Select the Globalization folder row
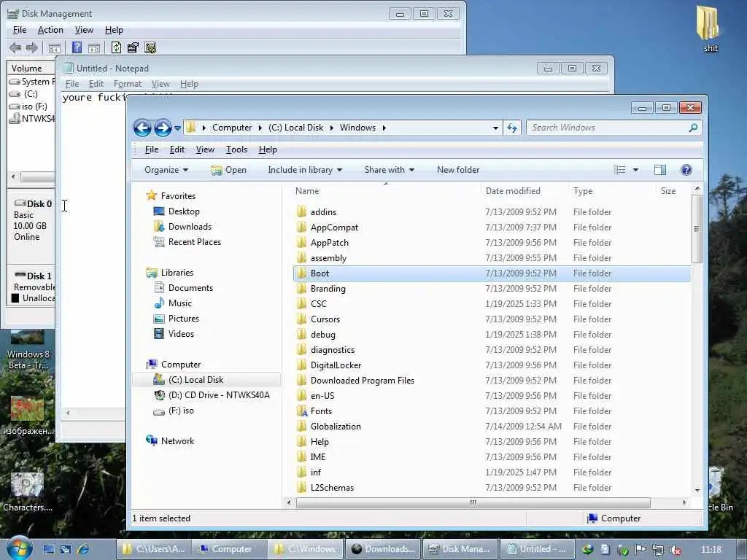747x560 pixels. [492, 426]
